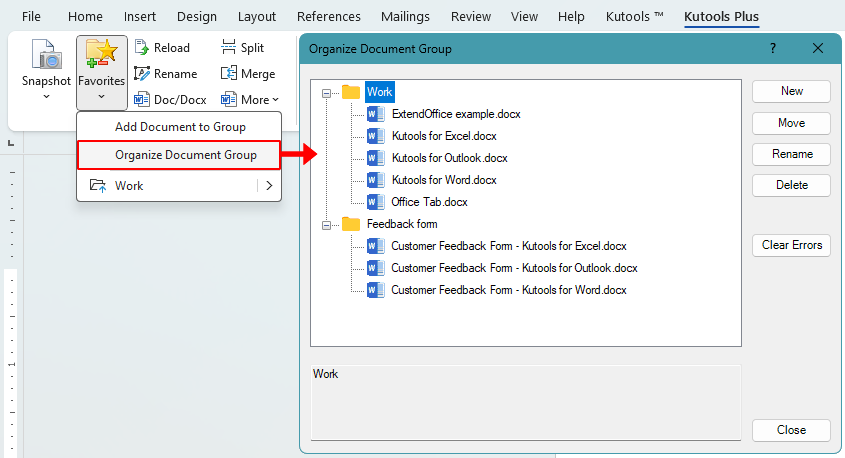Click the Rename document icon
The width and height of the screenshot is (845, 458).
tap(142, 73)
